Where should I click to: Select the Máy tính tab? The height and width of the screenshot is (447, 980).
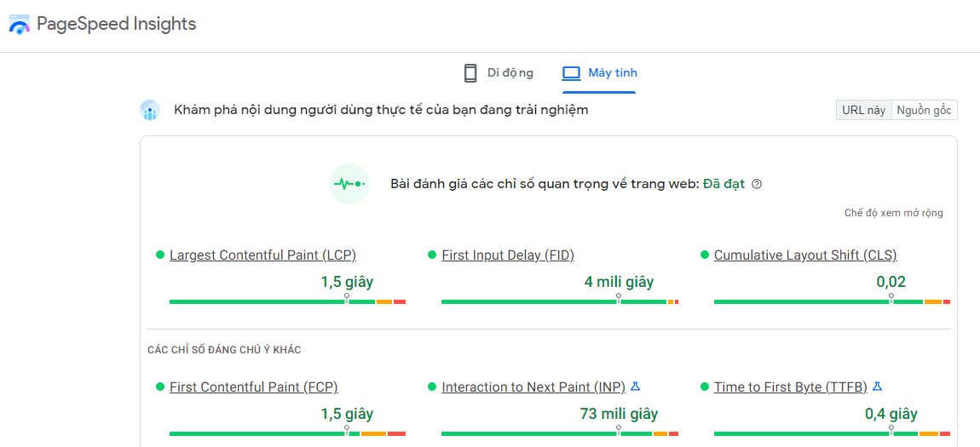(x=599, y=73)
